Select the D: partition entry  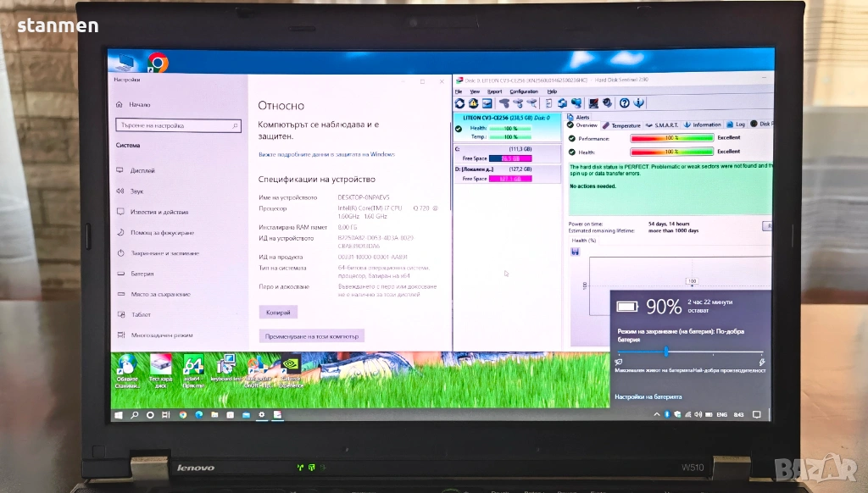coord(507,174)
